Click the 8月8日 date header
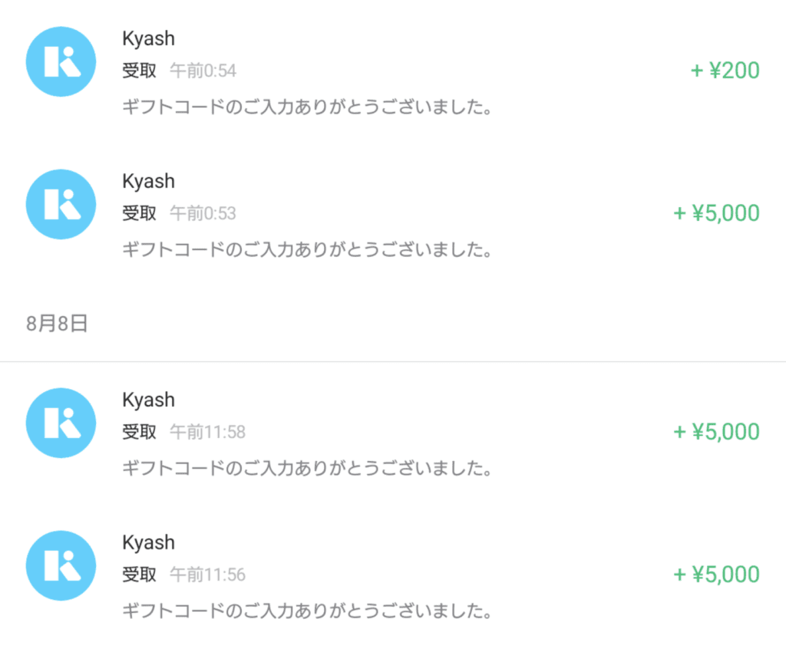The height and width of the screenshot is (672, 786). coord(57,324)
